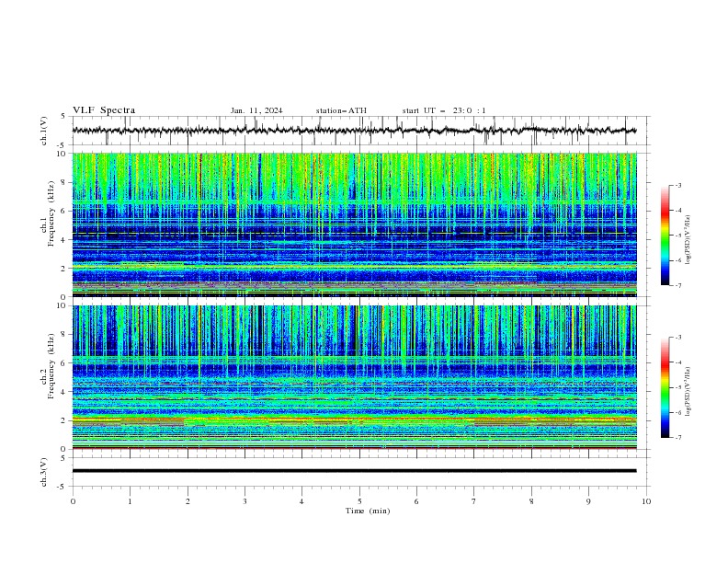Click the ch.1 spectrogram panel
Screen dimensions: 728x563
coord(354,224)
